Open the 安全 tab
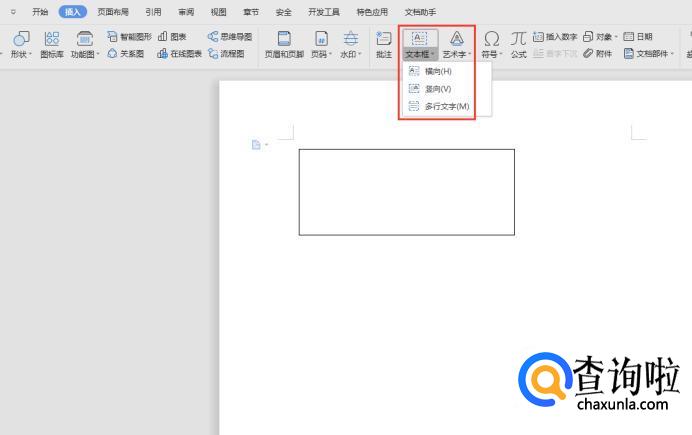 click(x=283, y=12)
